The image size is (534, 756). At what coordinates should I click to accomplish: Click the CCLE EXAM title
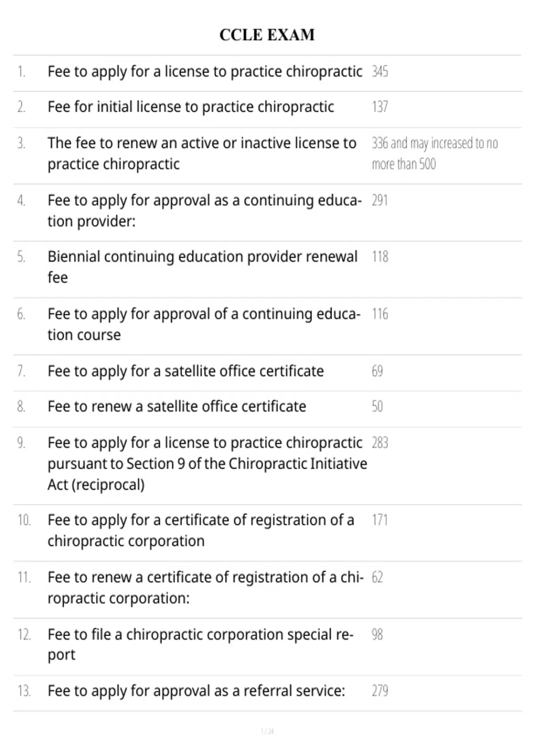[x=267, y=35]
